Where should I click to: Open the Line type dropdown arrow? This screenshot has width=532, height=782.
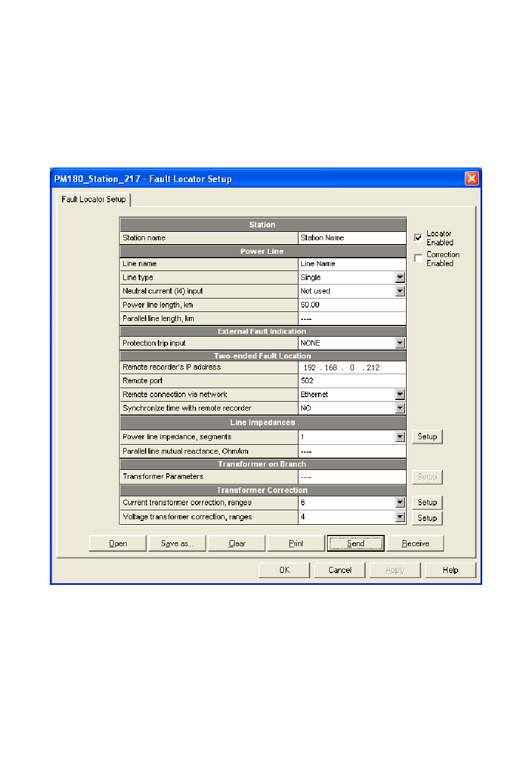pos(400,277)
